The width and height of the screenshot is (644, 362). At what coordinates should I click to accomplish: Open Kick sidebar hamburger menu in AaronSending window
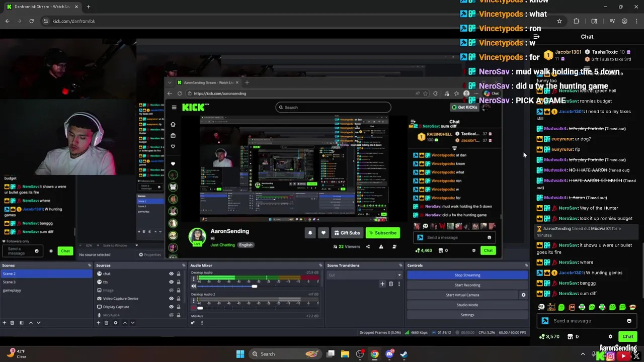174,107
